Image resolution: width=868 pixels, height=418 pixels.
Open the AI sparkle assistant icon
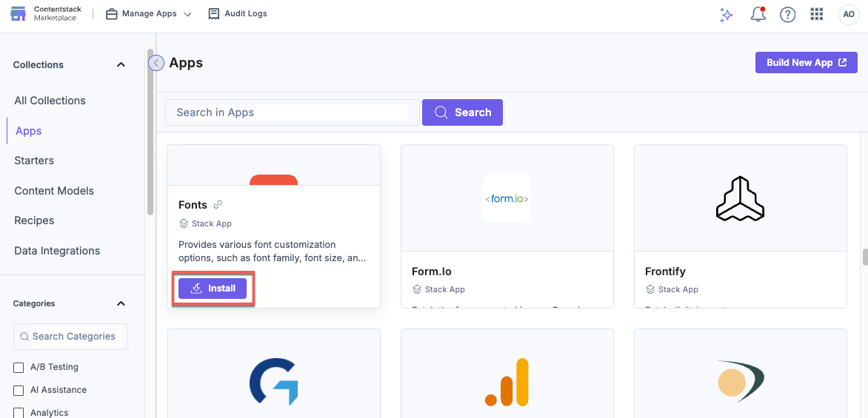726,15
